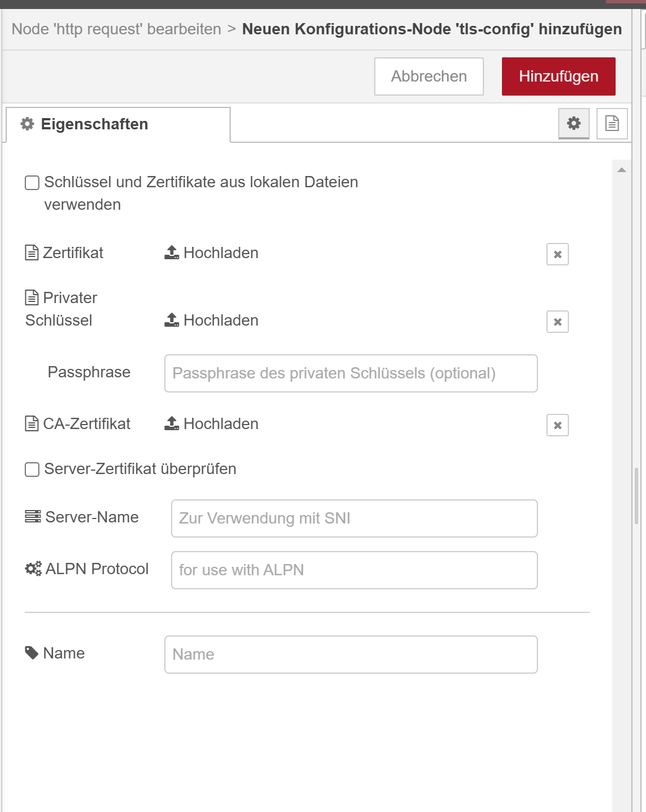646x812 pixels.
Task: Clear the uploaded Zertifikat with x icon
Action: click(x=557, y=254)
